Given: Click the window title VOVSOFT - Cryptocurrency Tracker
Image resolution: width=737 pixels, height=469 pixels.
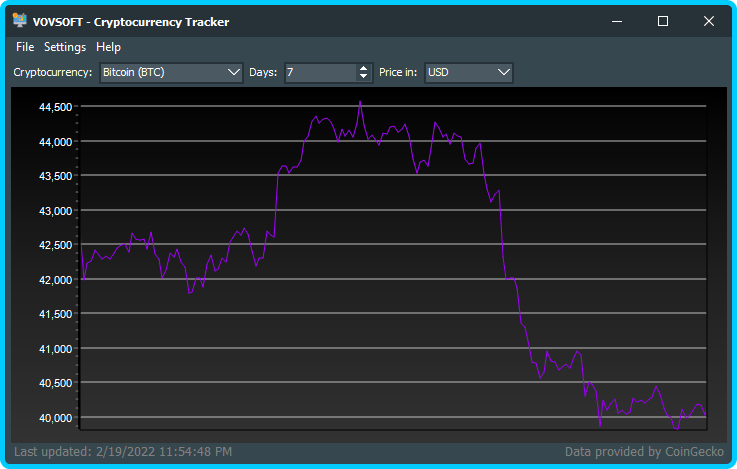Looking at the screenshot, I should click(131, 22).
